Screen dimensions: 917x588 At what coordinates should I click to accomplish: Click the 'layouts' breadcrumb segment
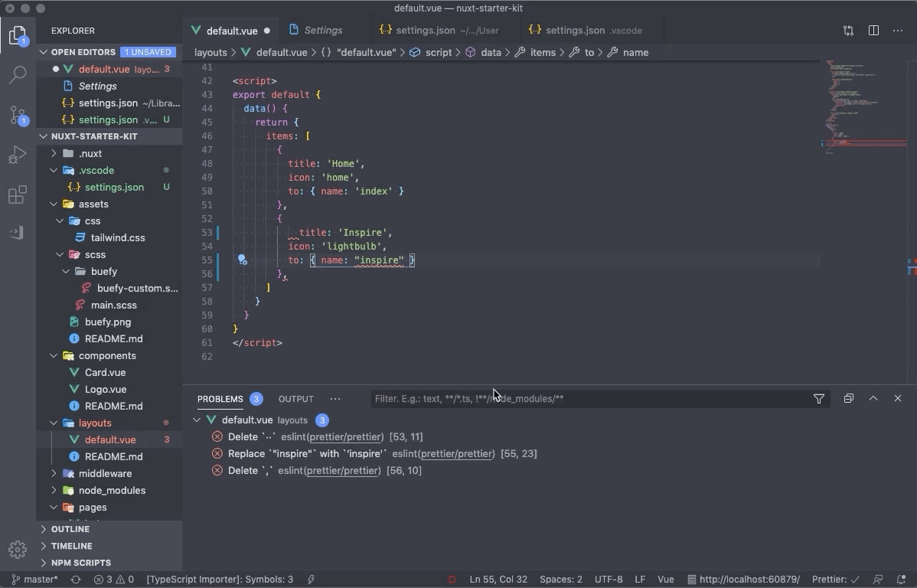pyautogui.click(x=210, y=53)
